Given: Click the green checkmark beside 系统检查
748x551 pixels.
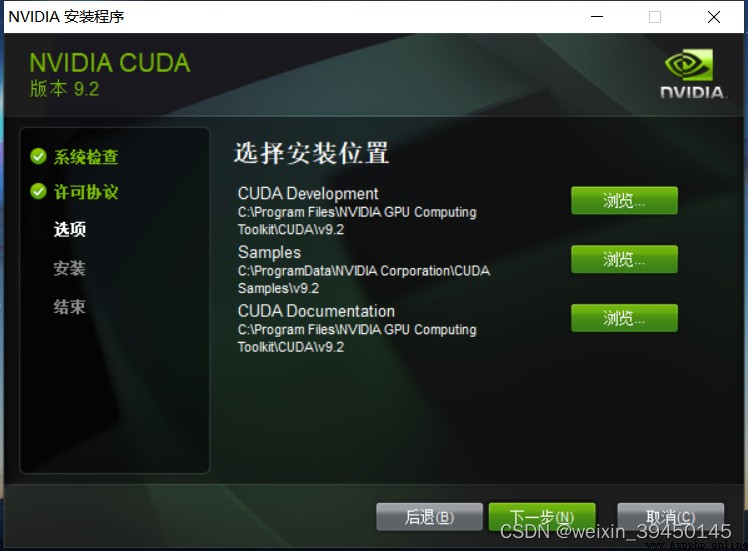Looking at the screenshot, I should coord(38,156).
